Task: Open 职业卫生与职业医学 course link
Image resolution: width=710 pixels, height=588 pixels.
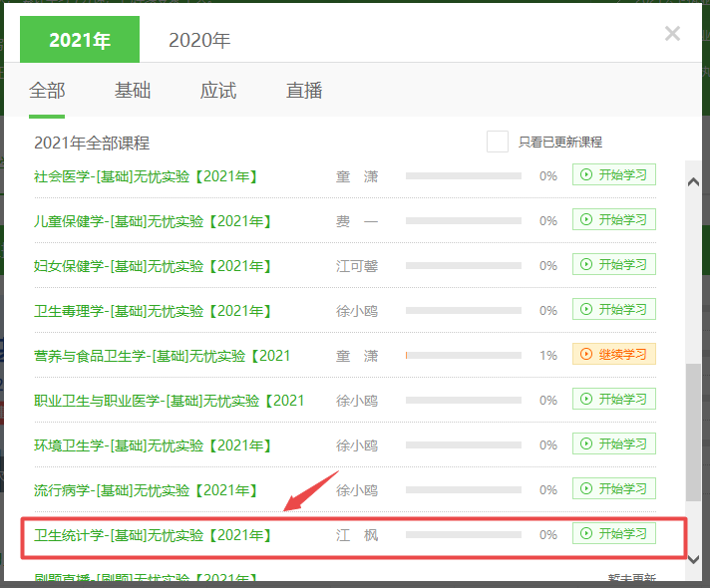Action: coord(169,401)
